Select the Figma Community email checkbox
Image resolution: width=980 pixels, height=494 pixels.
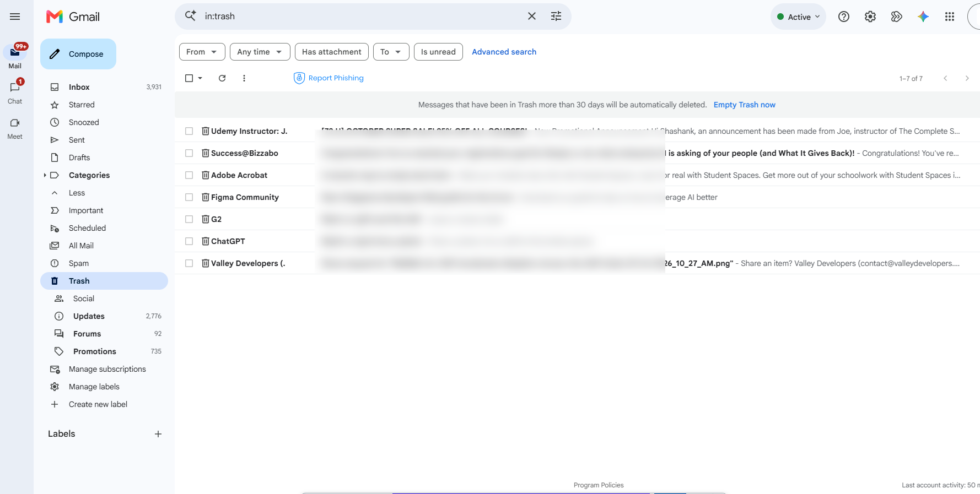click(x=189, y=197)
